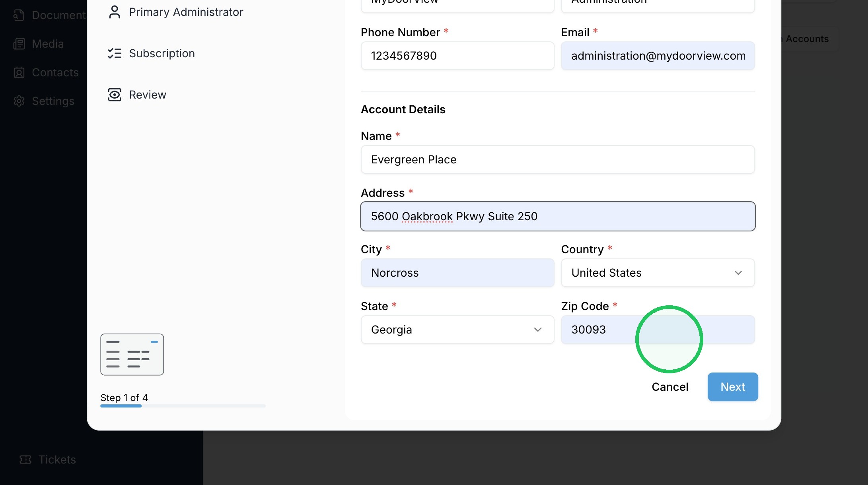This screenshot has width=868, height=485.
Task: Click the Address input field
Action: (558, 216)
